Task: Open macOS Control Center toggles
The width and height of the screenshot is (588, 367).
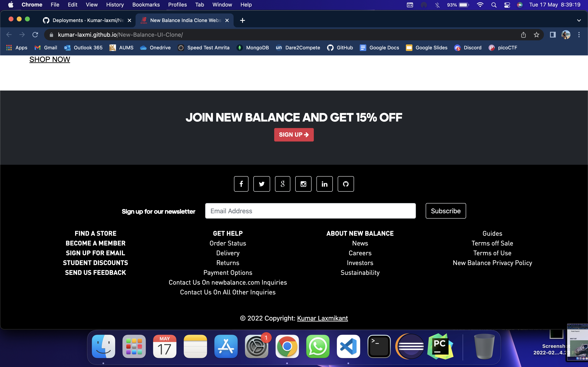Action: 507,5
